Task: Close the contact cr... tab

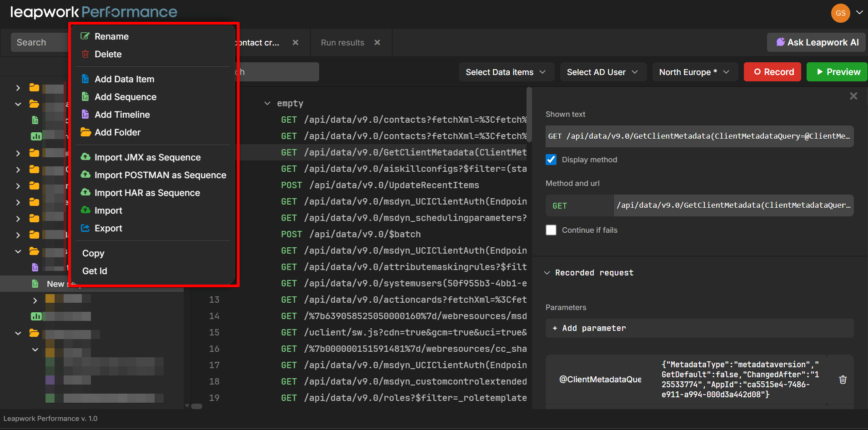Action: pos(296,42)
